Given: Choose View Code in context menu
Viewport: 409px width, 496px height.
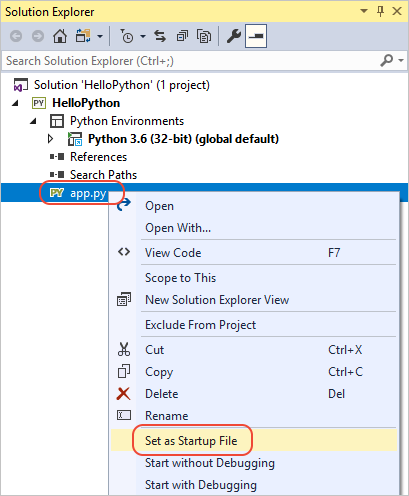Looking at the screenshot, I should pos(254,253).
